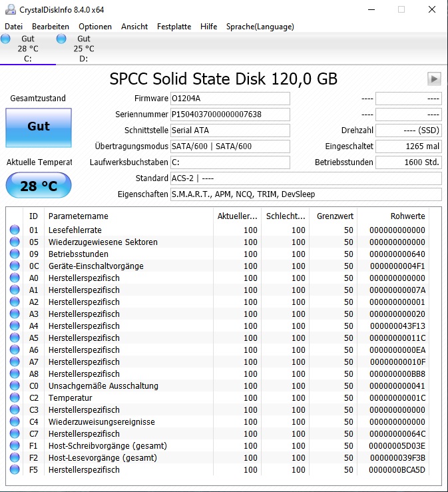Open the Hilfe menu
This screenshot has height=492, width=448.
point(208,27)
